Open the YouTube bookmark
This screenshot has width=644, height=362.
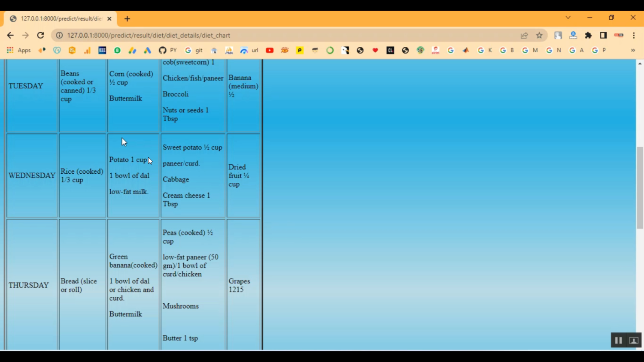pyautogui.click(x=270, y=50)
